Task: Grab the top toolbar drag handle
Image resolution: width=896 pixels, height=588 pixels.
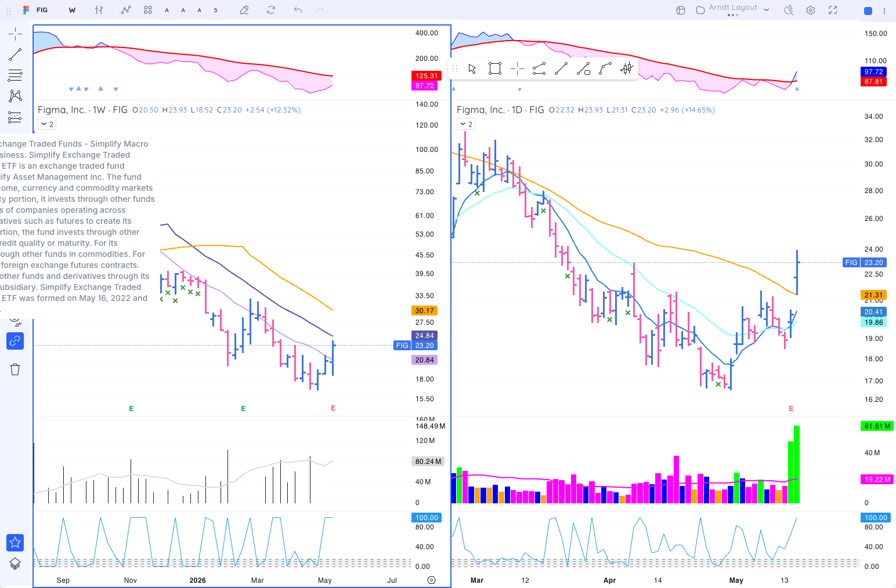Action: point(9,10)
